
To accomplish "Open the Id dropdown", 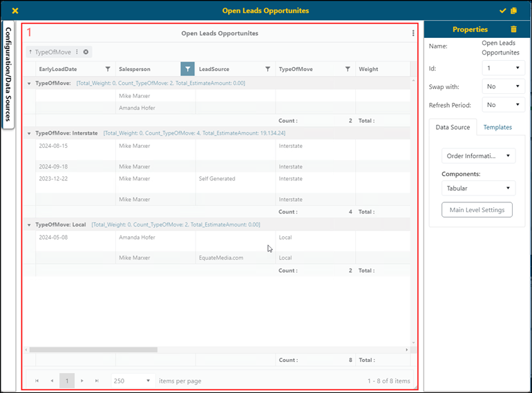I will pyautogui.click(x=503, y=68).
